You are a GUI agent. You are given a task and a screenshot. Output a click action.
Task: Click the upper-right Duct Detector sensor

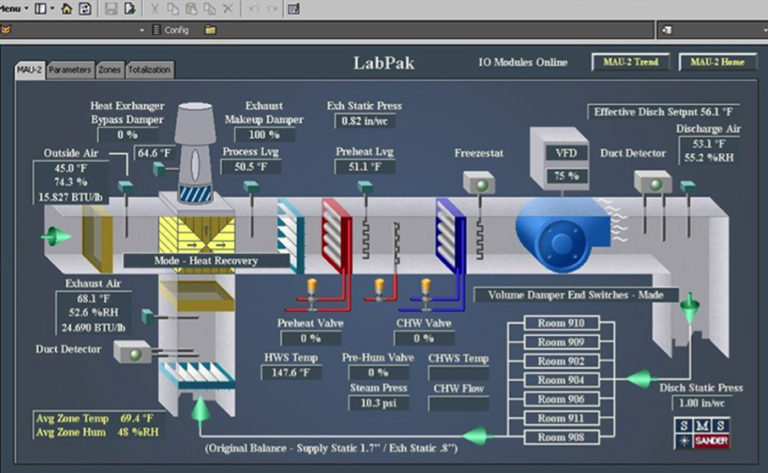tap(652, 182)
